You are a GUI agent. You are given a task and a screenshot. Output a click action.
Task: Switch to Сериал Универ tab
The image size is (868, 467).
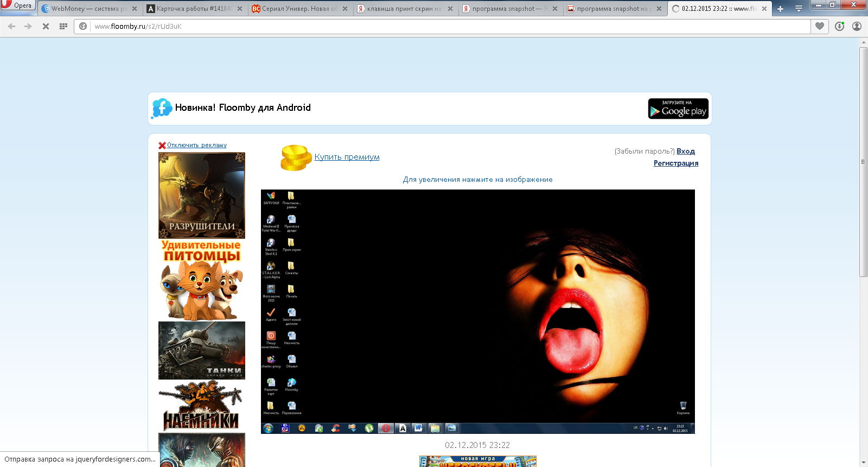pos(296,9)
